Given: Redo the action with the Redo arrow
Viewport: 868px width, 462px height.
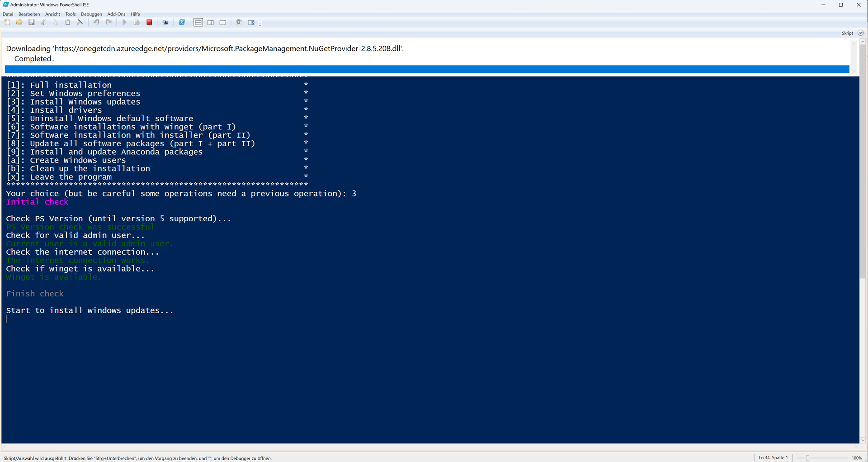Looking at the screenshot, I should tap(108, 22).
